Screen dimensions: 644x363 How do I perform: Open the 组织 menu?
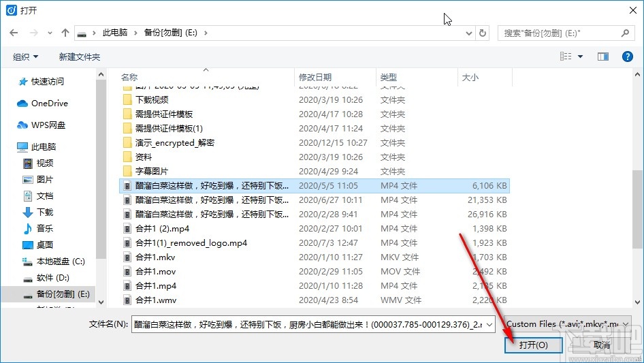click(25, 57)
